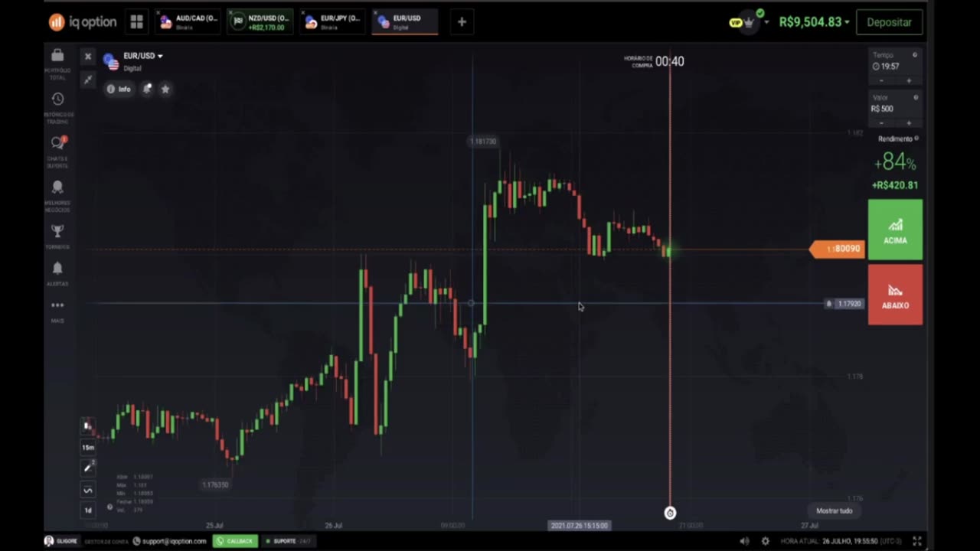Expand the EUR/USD asset selector dropdown

[143, 56]
